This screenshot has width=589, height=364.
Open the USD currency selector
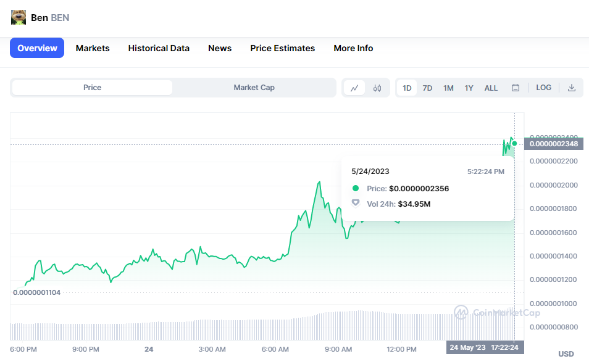click(x=566, y=354)
